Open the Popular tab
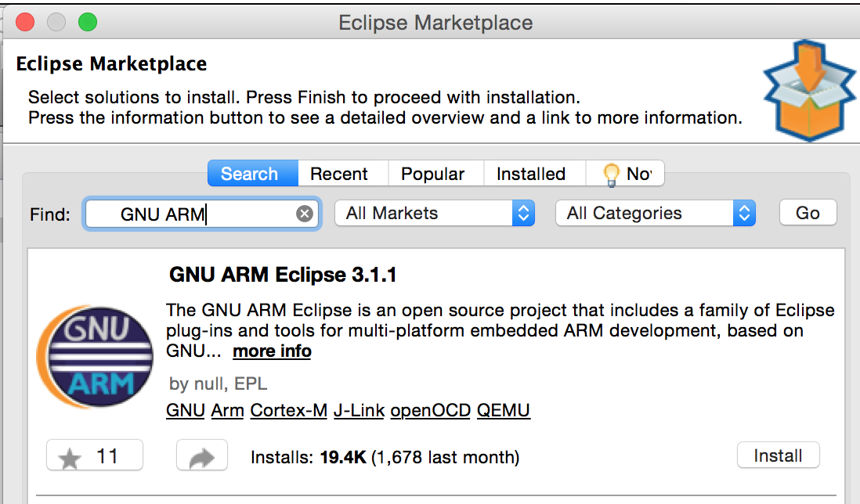Screen dimensions: 860x504 pyautogui.click(x=433, y=174)
